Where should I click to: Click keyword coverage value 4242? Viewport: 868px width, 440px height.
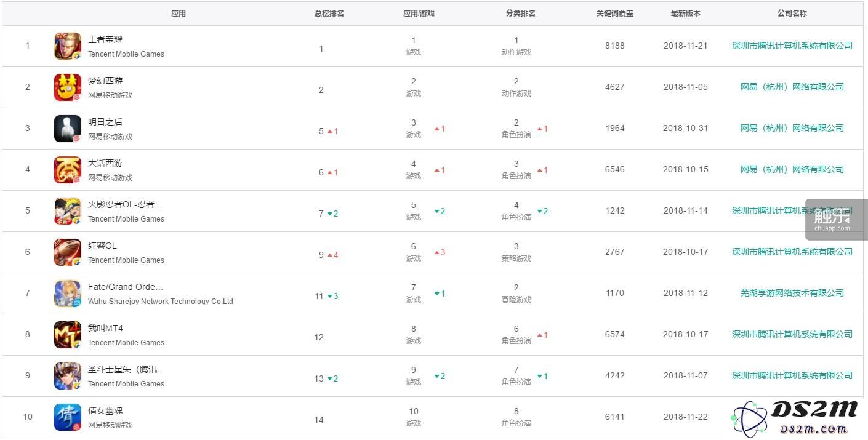tap(614, 375)
